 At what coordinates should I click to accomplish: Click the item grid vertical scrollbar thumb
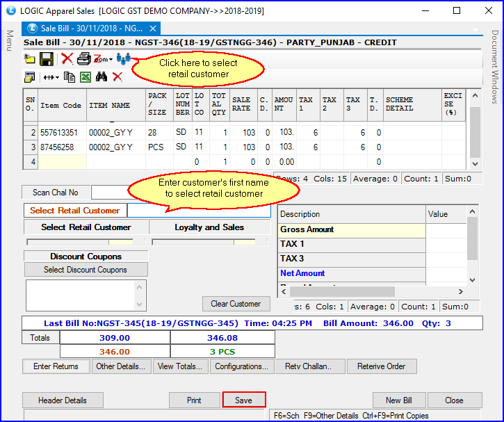pyautogui.click(x=475, y=132)
